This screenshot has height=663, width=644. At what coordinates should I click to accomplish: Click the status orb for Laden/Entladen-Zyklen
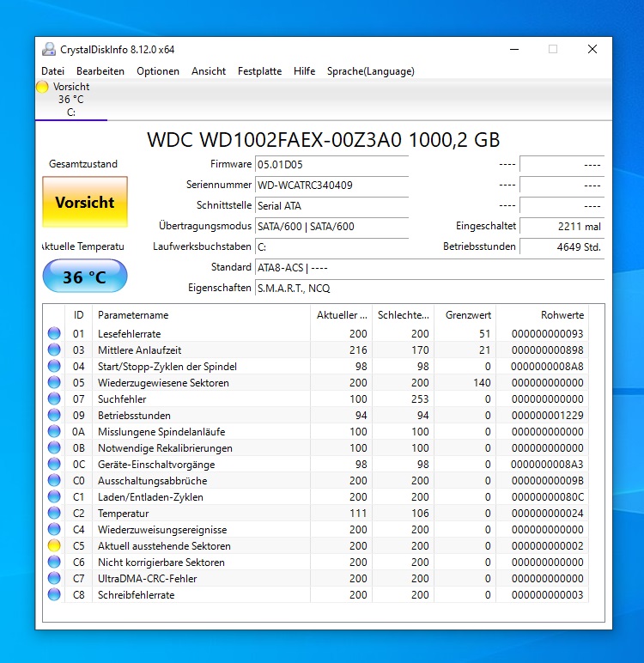point(54,497)
